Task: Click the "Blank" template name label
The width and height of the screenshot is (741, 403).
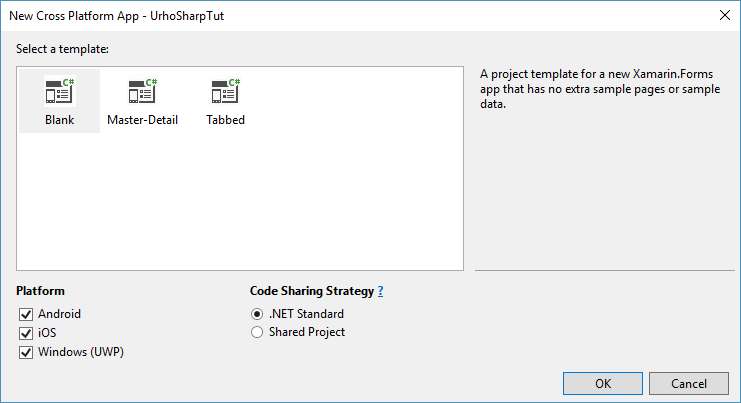Action: pyautogui.click(x=60, y=120)
